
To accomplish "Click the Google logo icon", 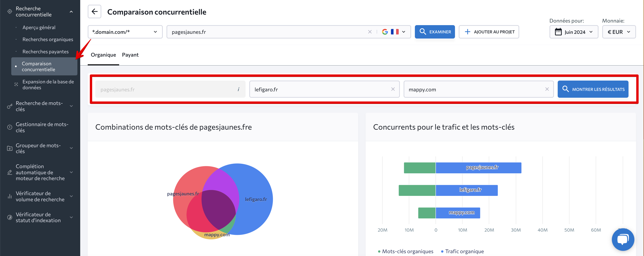I will click(x=385, y=32).
